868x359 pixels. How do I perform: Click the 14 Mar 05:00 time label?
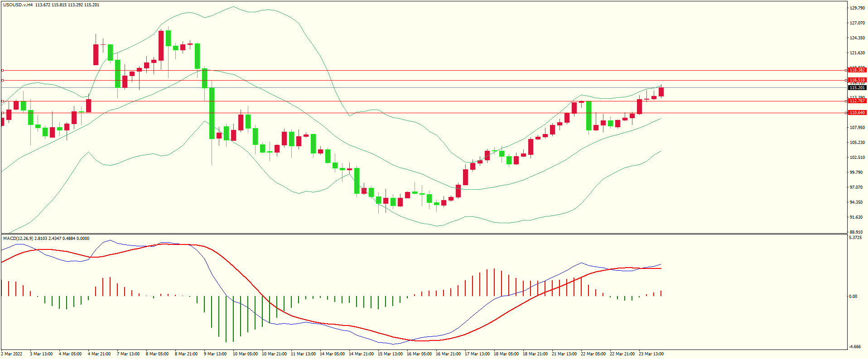point(332,354)
